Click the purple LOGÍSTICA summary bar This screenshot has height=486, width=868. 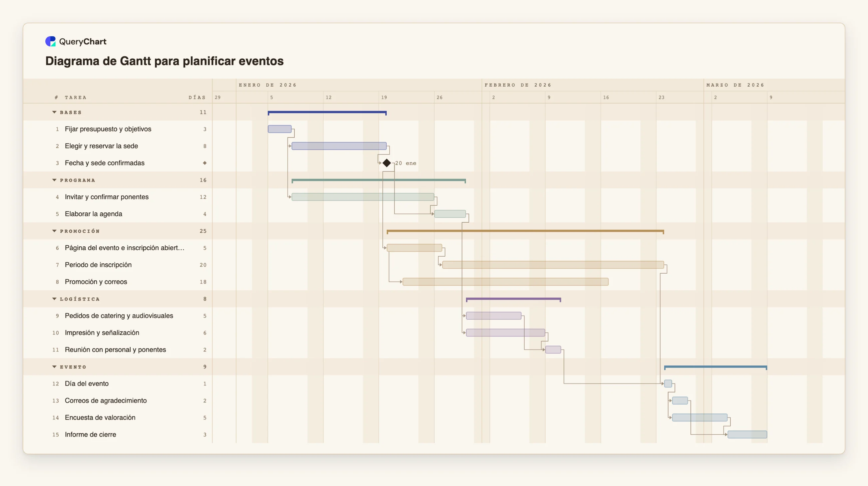(514, 299)
